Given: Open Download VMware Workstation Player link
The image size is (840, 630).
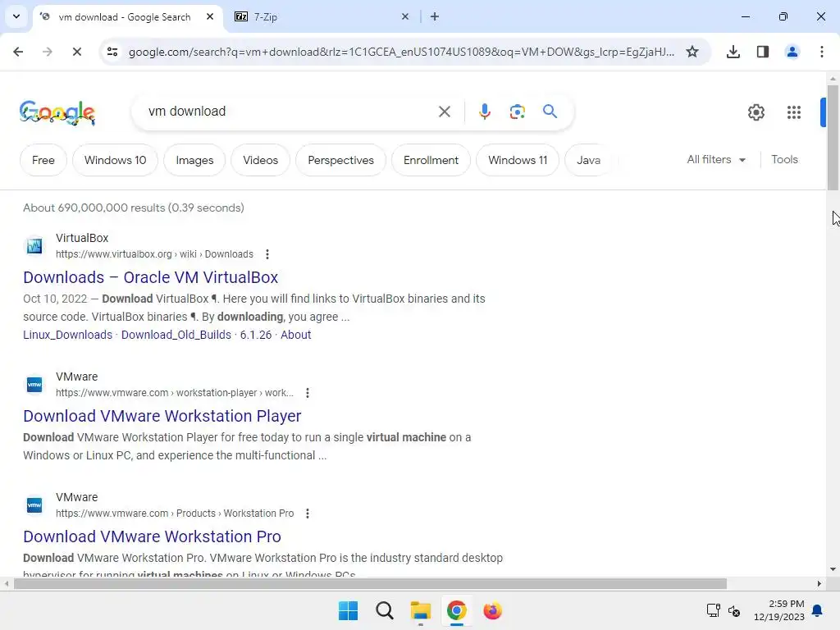Looking at the screenshot, I should [x=162, y=416].
